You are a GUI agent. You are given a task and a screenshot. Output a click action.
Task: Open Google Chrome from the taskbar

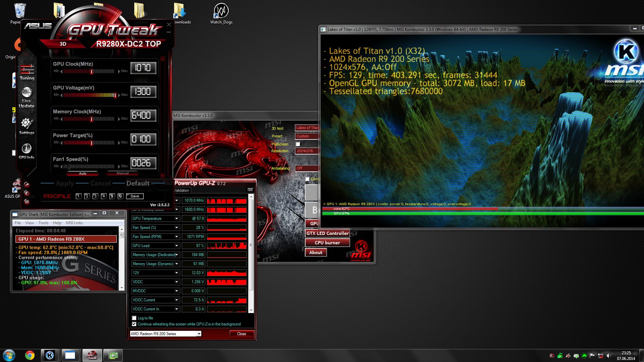pos(30,355)
